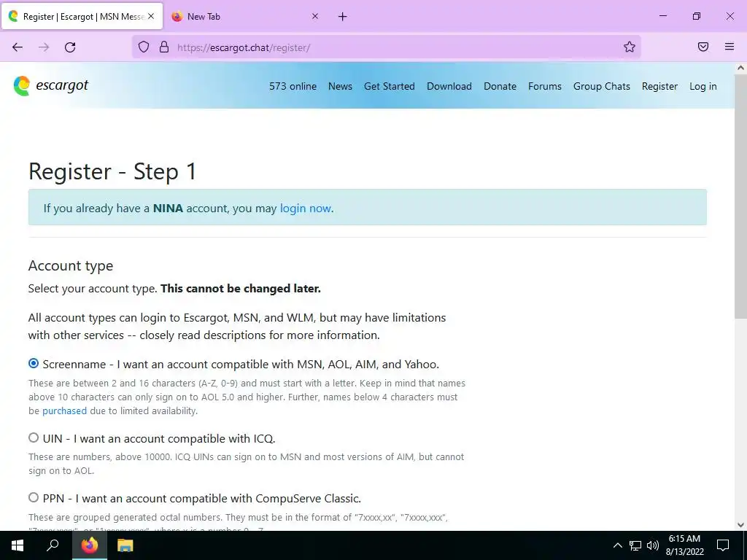Click the Register nav link
Image resolution: width=747 pixels, height=560 pixels.
click(x=659, y=86)
